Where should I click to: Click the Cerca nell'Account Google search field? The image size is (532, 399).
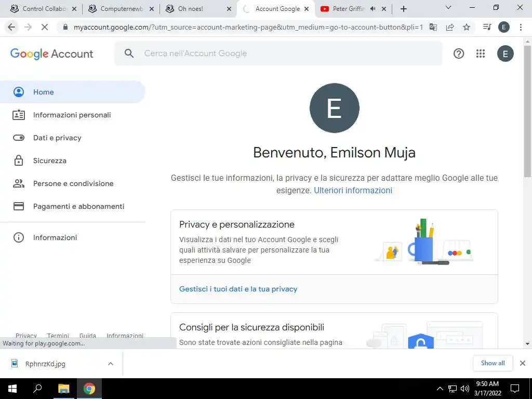click(x=278, y=54)
